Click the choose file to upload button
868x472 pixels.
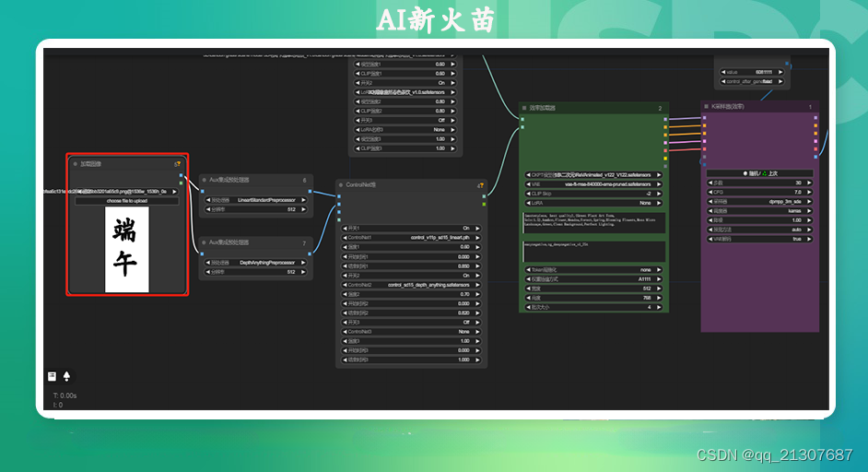[x=127, y=201]
